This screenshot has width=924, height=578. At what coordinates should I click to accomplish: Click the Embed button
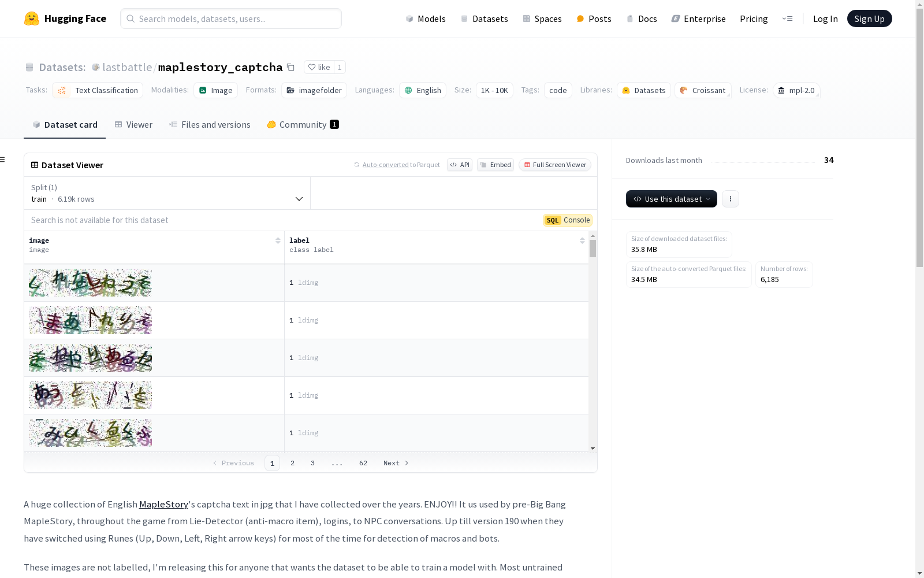coord(495,165)
